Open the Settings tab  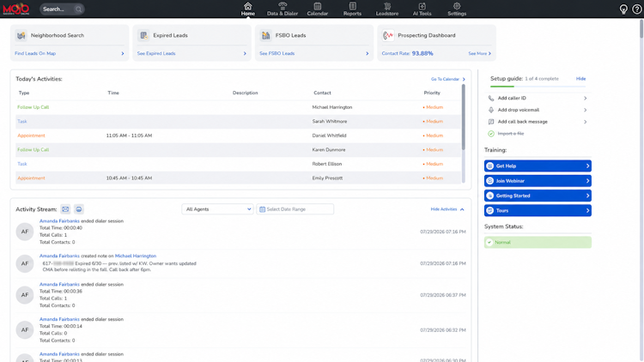[x=457, y=9]
